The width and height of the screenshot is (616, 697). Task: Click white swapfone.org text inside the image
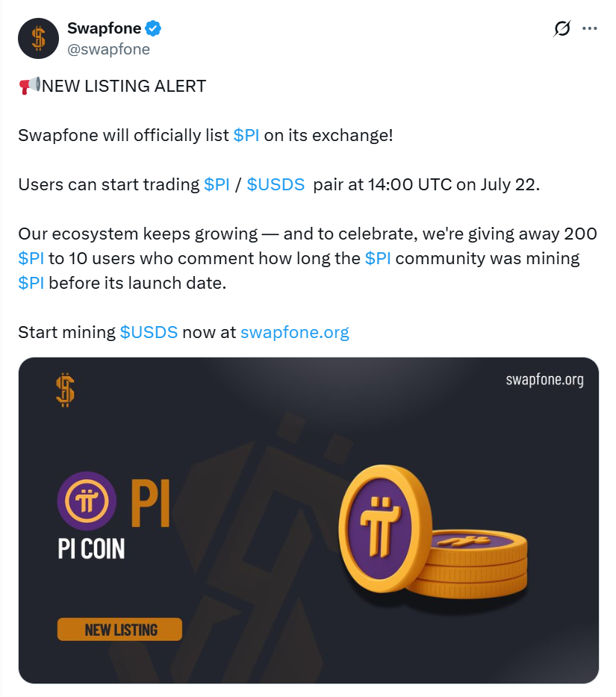click(544, 379)
